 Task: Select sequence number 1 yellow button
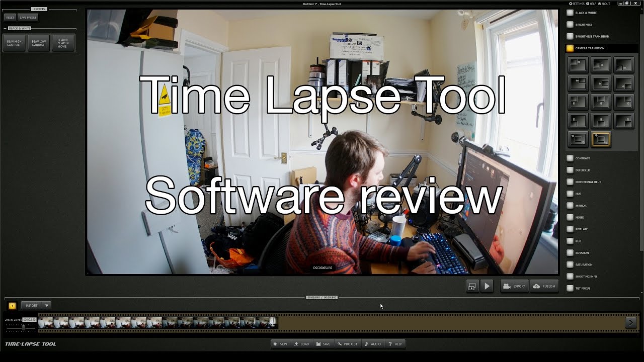tap(12, 306)
